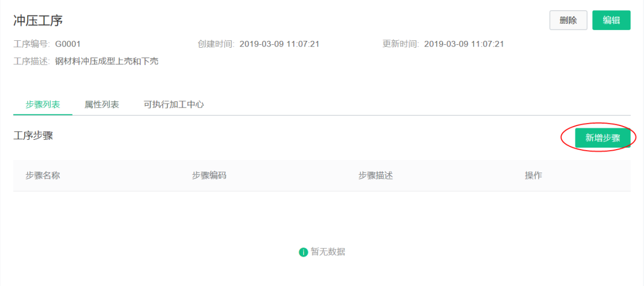Click the 删除 button
Image resolution: width=644 pixels, height=286 pixels.
point(569,21)
